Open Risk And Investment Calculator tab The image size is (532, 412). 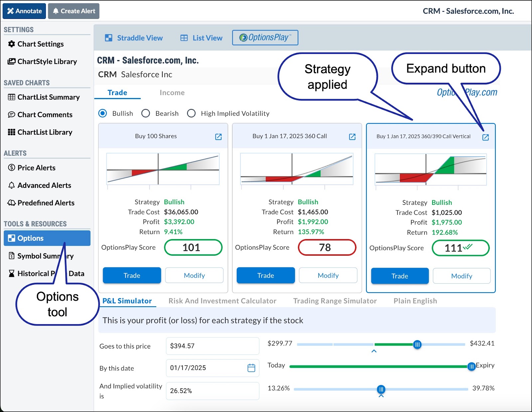(x=222, y=301)
